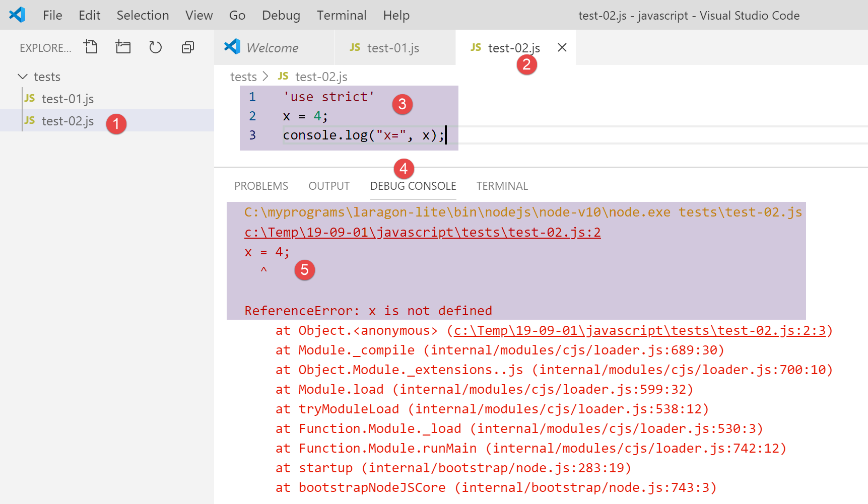Switch to the TERMINAL panel tab
The height and width of the screenshot is (504, 868).
[x=502, y=186]
